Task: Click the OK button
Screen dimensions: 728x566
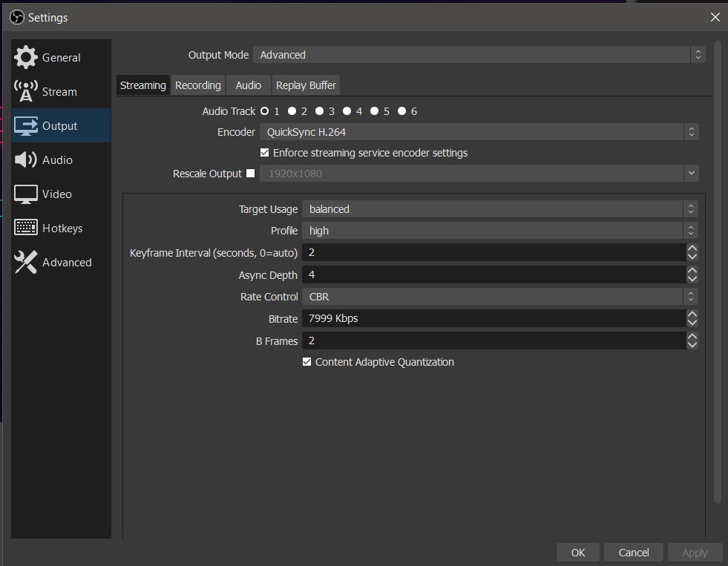Action: coord(578,553)
